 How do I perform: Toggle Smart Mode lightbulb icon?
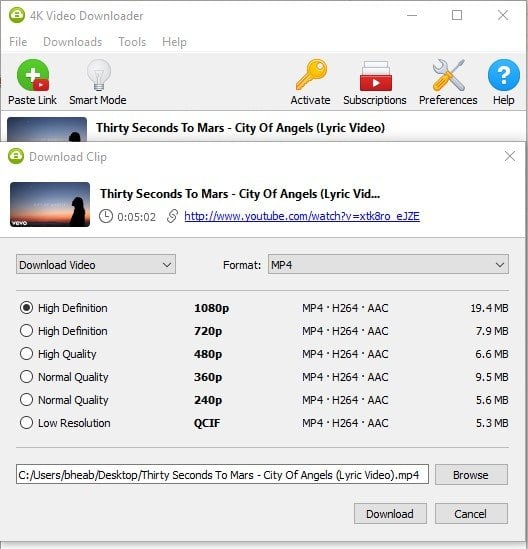(x=99, y=75)
